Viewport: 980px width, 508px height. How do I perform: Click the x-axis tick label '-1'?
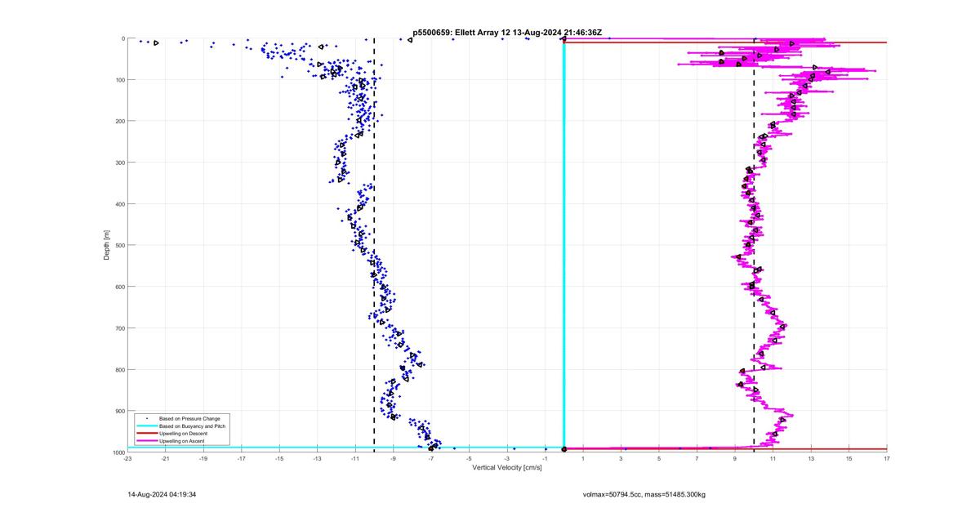point(546,458)
